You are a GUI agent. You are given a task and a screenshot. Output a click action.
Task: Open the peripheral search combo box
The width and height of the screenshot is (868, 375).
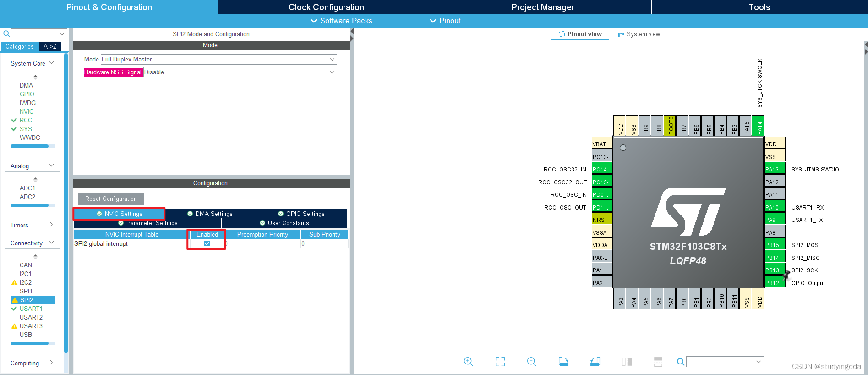(39, 33)
